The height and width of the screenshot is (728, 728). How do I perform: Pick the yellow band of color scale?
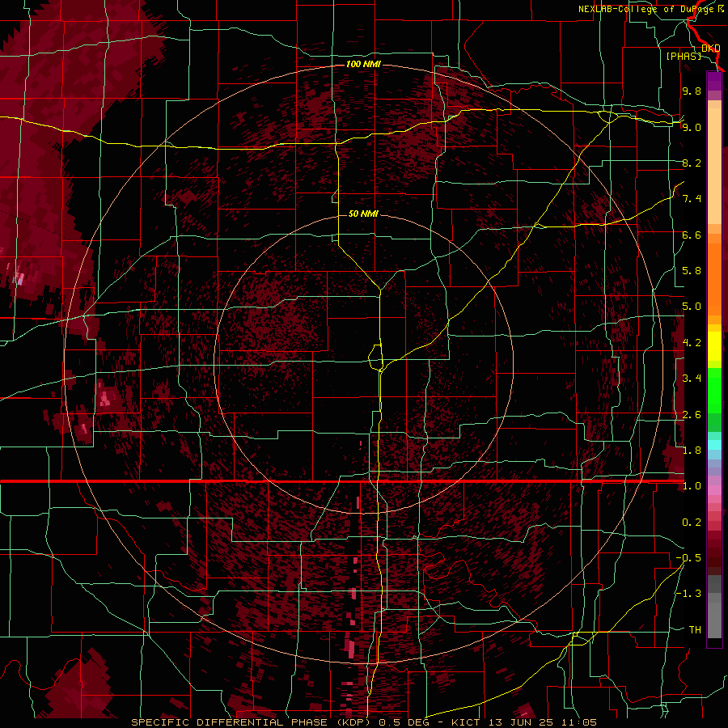pyautogui.click(x=714, y=346)
